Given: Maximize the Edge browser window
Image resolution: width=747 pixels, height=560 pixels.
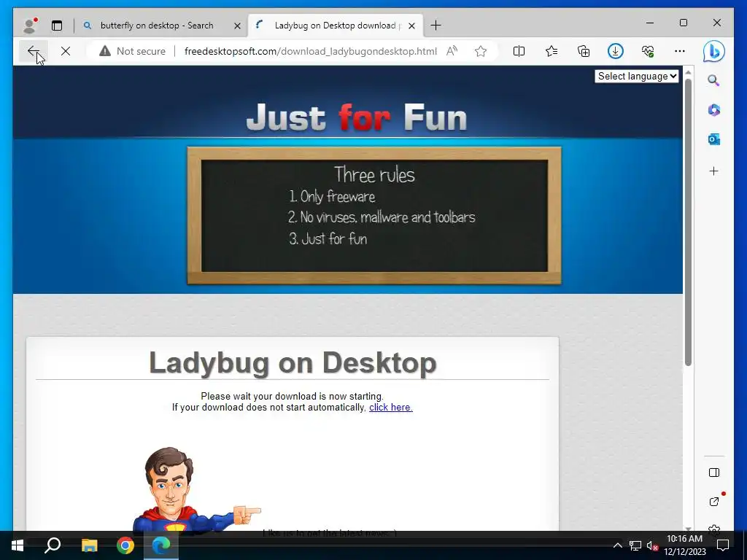Looking at the screenshot, I should 684,23.
